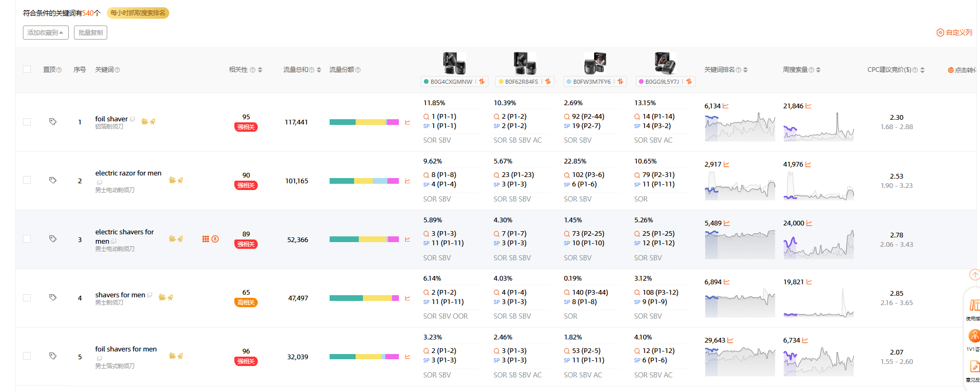This screenshot has width=980, height=391.
Task: Open the 添加收藏到 dropdown
Action: point(45,33)
